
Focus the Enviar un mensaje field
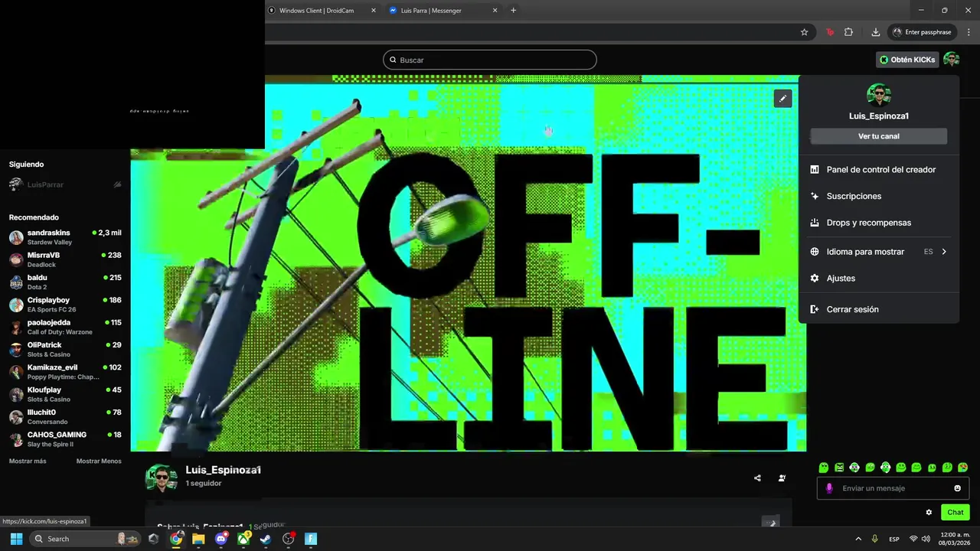[x=893, y=488]
